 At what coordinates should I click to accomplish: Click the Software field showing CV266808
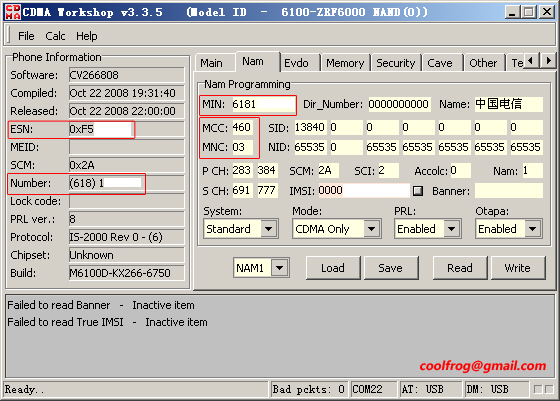[127, 75]
